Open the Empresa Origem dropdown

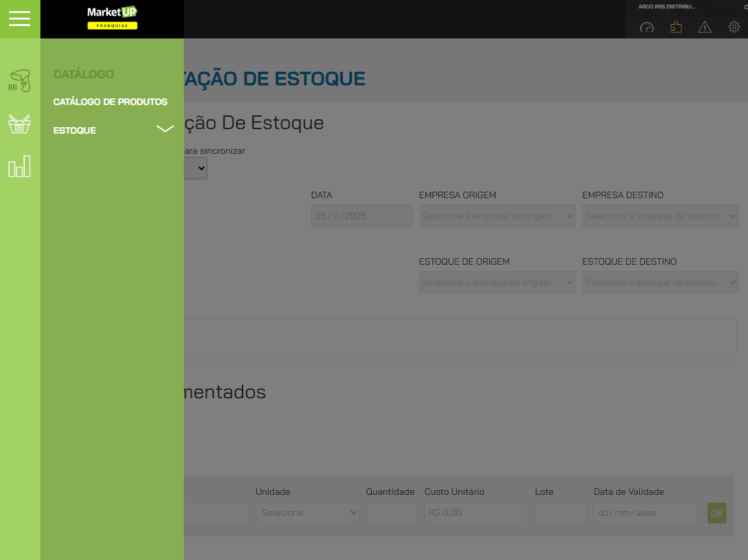(497, 216)
